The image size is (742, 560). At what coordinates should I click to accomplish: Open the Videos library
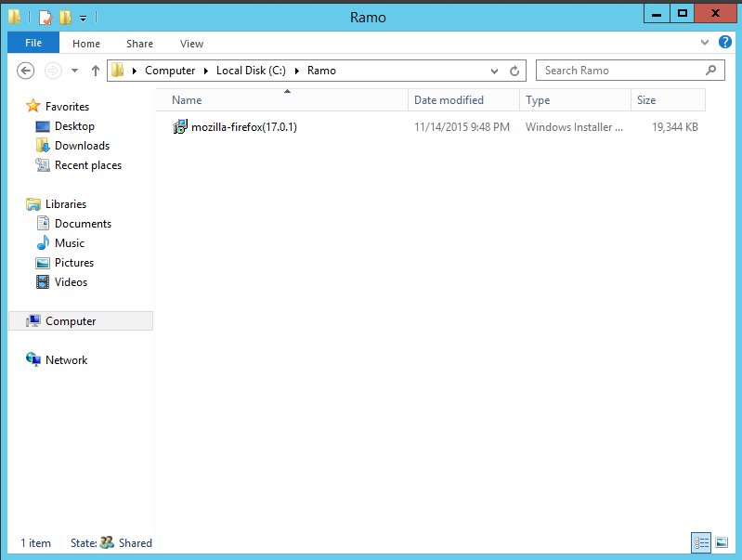pos(71,281)
